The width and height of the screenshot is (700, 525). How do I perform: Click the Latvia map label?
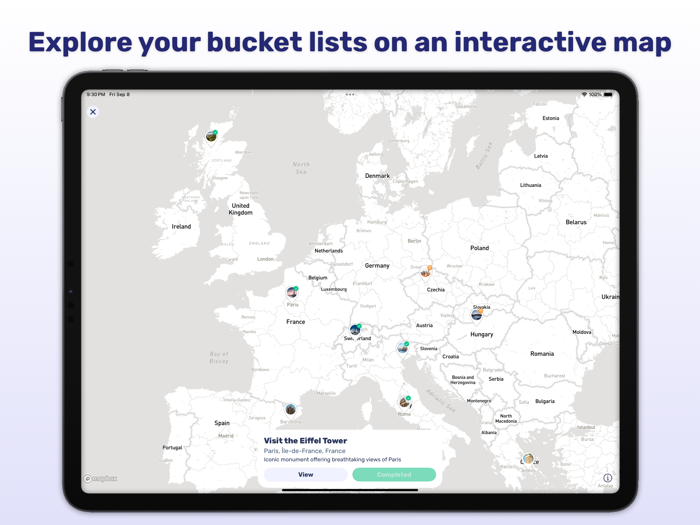pos(541,156)
